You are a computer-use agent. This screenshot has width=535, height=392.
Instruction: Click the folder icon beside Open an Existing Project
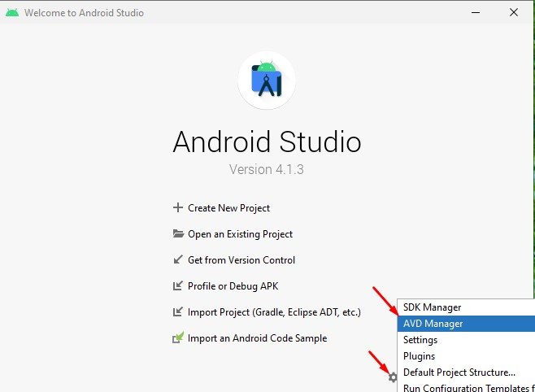coord(178,233)
